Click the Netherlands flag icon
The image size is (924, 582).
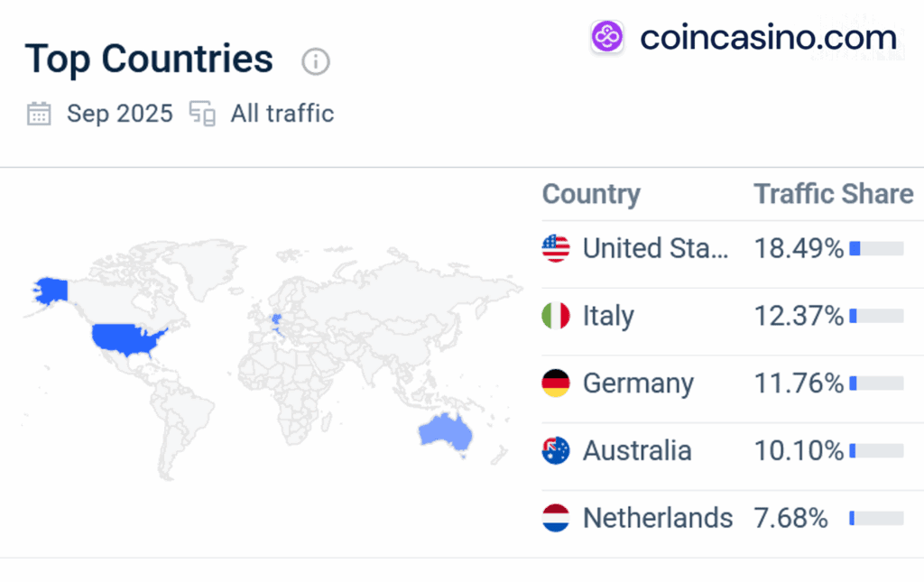[555, 518]
